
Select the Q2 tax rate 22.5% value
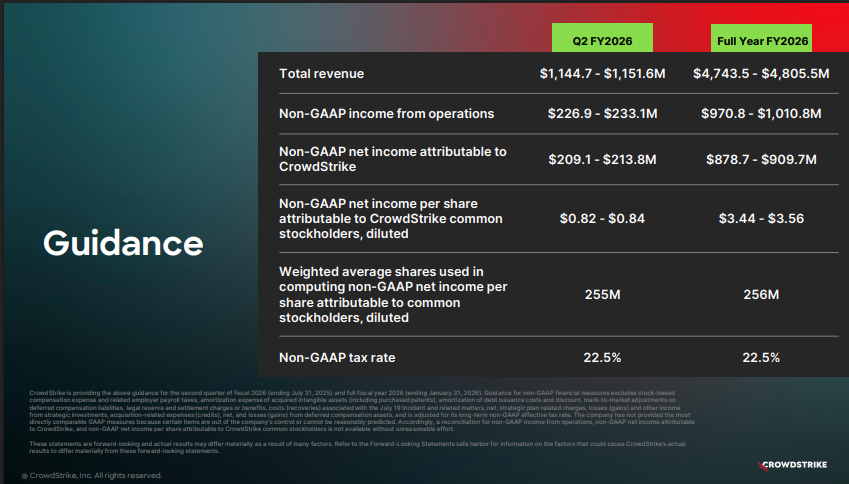[602, 357]
